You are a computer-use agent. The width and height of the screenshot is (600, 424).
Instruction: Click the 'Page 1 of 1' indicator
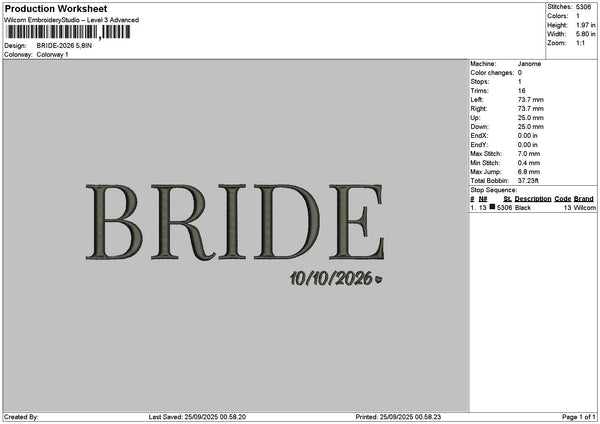click(x=579, y=417)
